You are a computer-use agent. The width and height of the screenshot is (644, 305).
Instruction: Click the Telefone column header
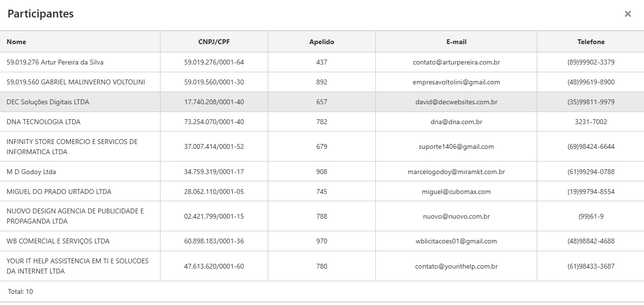[591, 42]
